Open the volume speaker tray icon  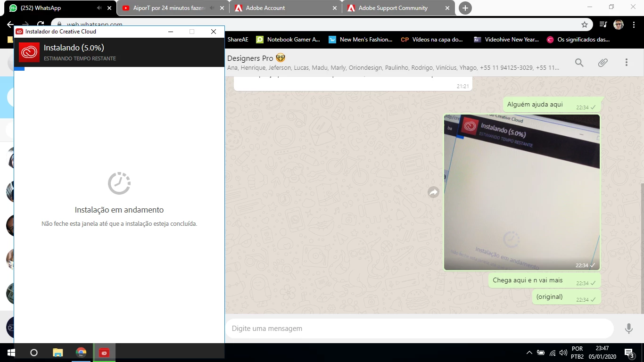click(563, 353)
